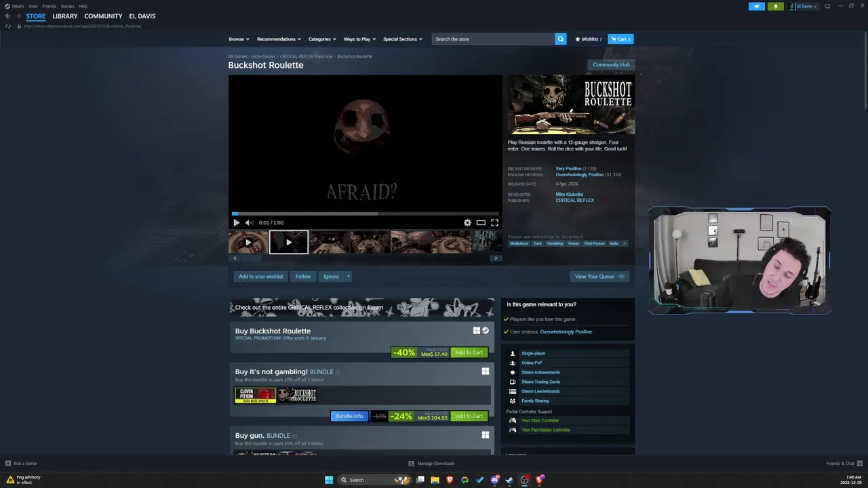The height and width of the screenshot is (488, 868).
Task: Open Big Picture mode monitor icon
Action: 827,6
